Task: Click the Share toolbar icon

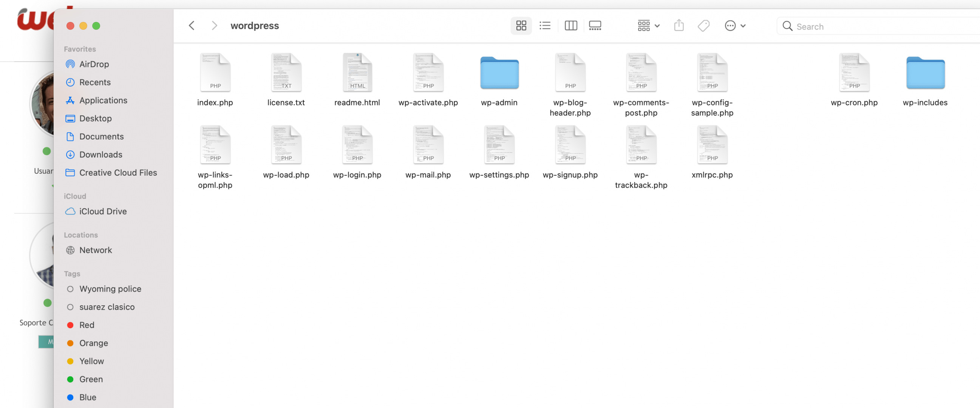Action: click(679, 26)
